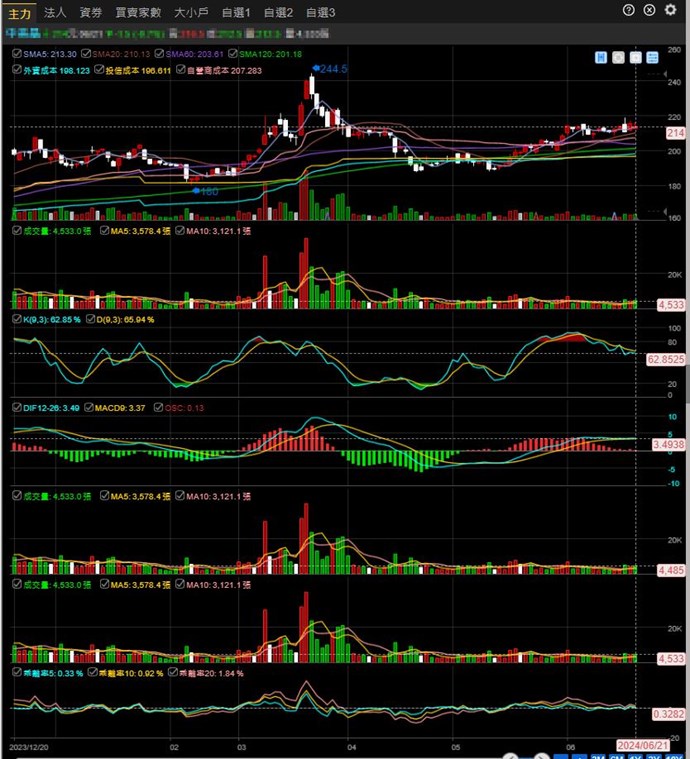
Task: Toggle the OSC checkbox
Action: [x=158, y=407]
